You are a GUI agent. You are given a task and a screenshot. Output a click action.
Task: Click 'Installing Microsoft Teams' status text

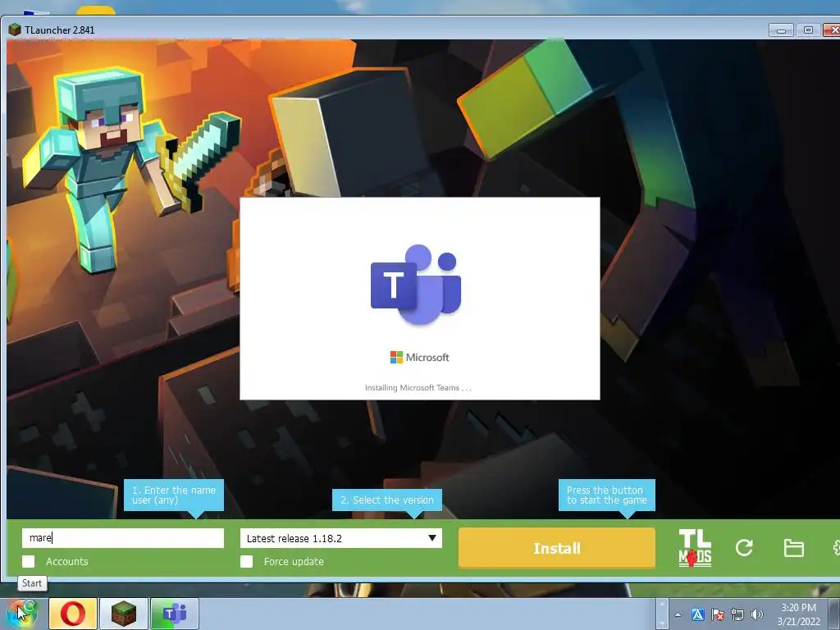point(418,387)
